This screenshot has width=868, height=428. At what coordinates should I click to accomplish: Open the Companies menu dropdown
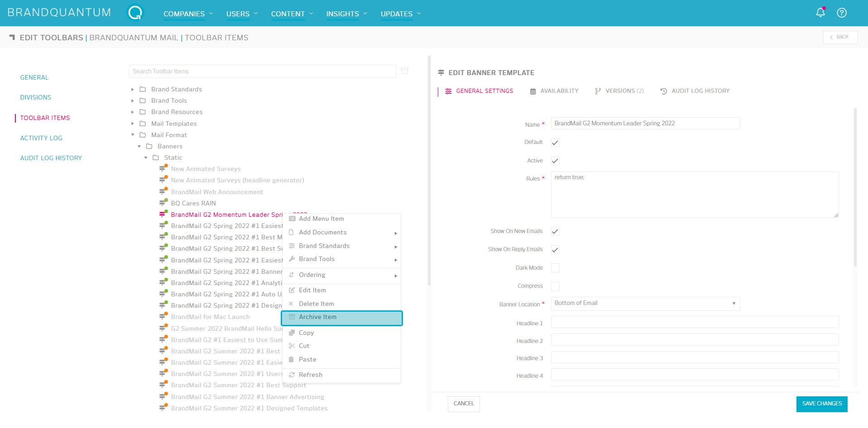coord(188,14)
